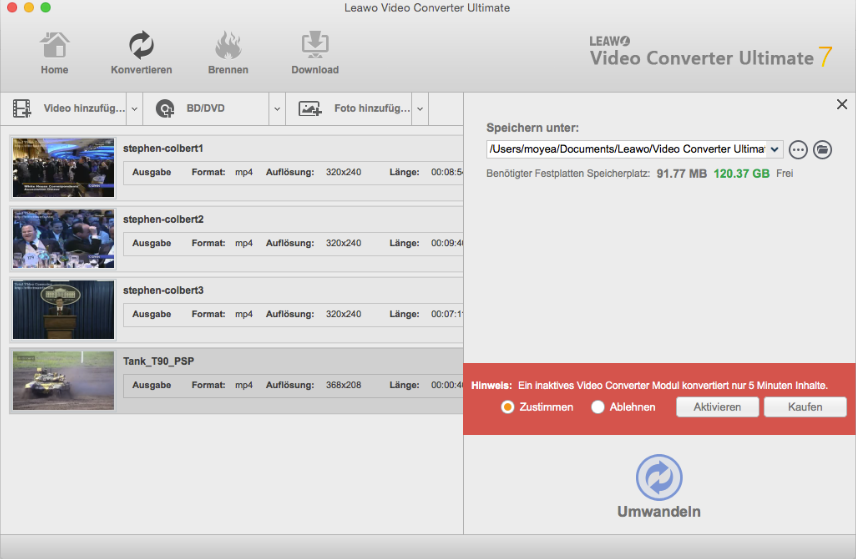The image size is (856, 559).
Task: Click the Download toolbar icon
Action: click(315, 46)
